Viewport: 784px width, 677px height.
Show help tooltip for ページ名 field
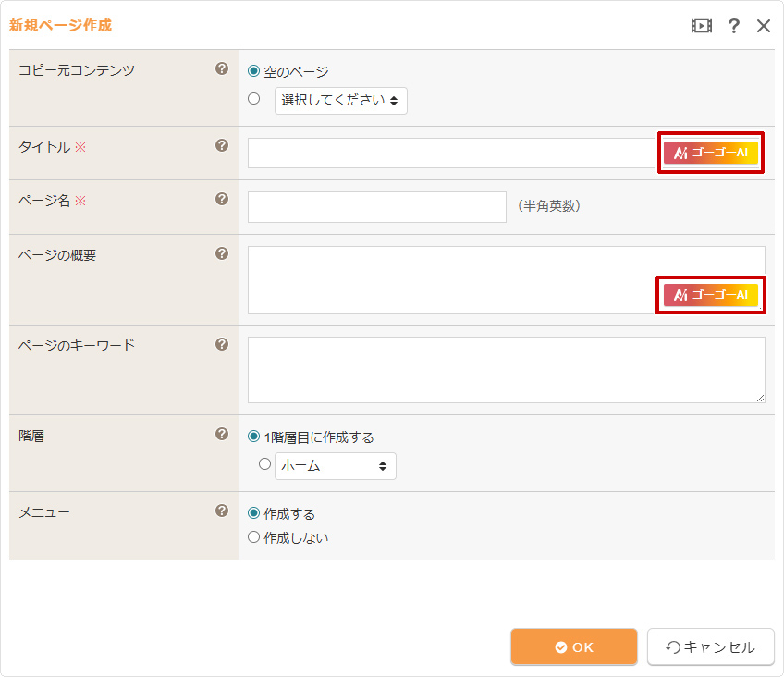pos(222,199)
